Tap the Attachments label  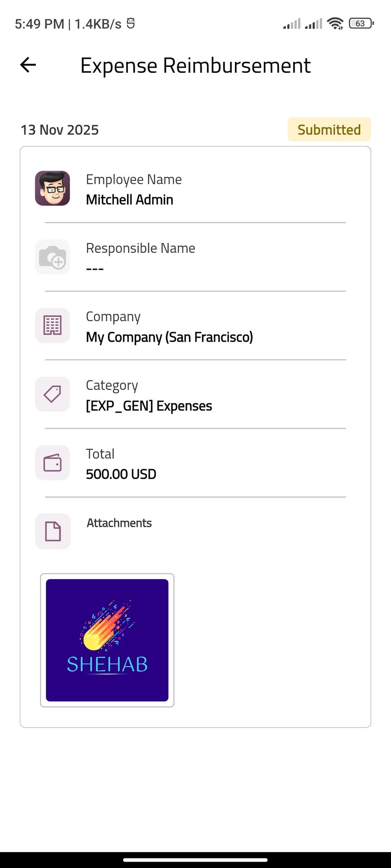pyautogui.click(x=119, y=523)
